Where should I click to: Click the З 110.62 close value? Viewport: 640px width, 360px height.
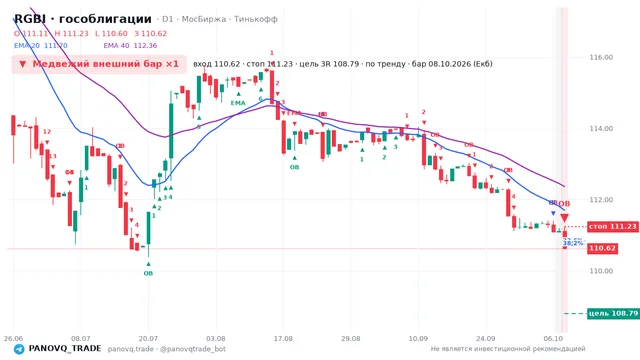pos(151,33)
